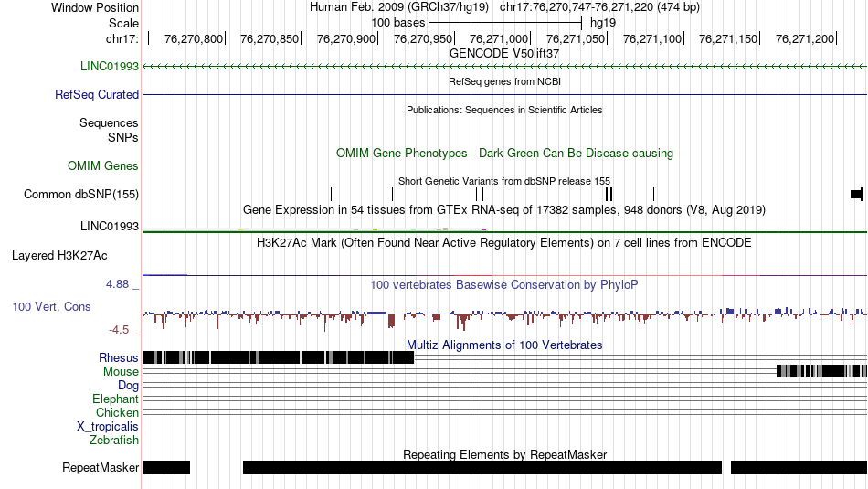
Task: Click the hg19 label beside the scale
Action: (x=603, y=23)
